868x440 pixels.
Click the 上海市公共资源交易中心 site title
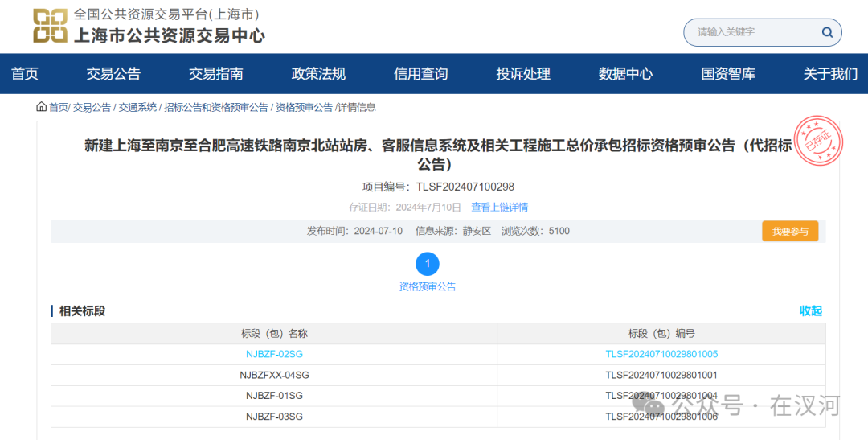tap(170, 35)
